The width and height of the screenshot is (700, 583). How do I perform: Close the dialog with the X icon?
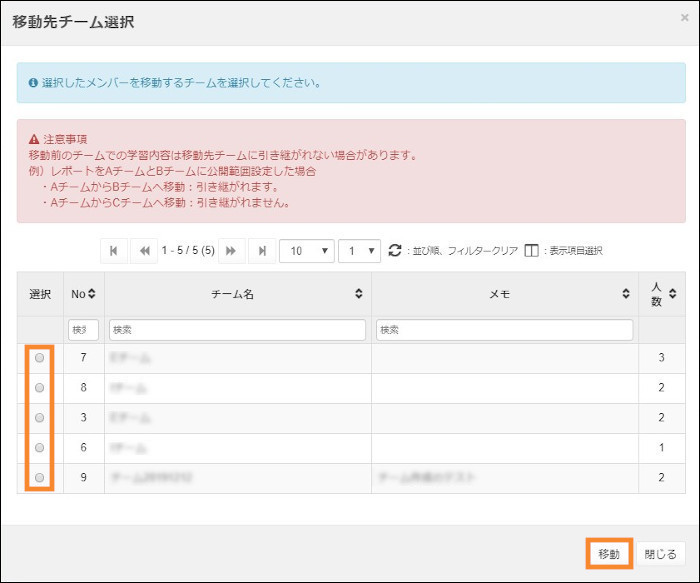pyautogui.click(x=683, y=18)
